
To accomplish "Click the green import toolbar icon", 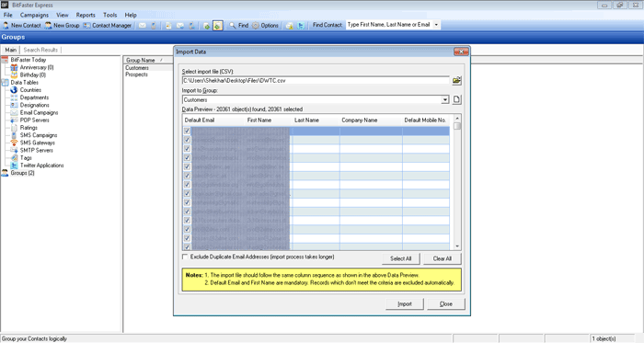I will click(x=207, y=26).
